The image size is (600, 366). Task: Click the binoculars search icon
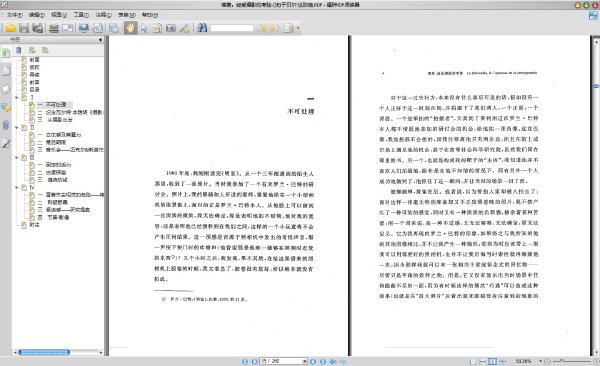click(202, 28)
